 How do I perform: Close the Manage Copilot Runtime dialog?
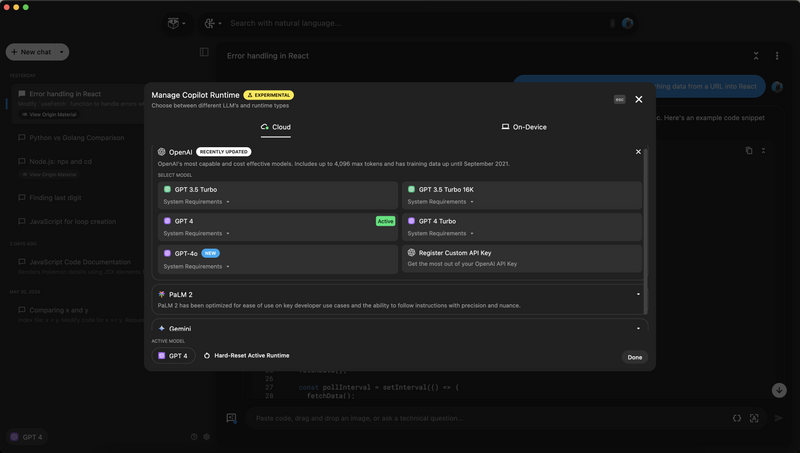point(639,99)
